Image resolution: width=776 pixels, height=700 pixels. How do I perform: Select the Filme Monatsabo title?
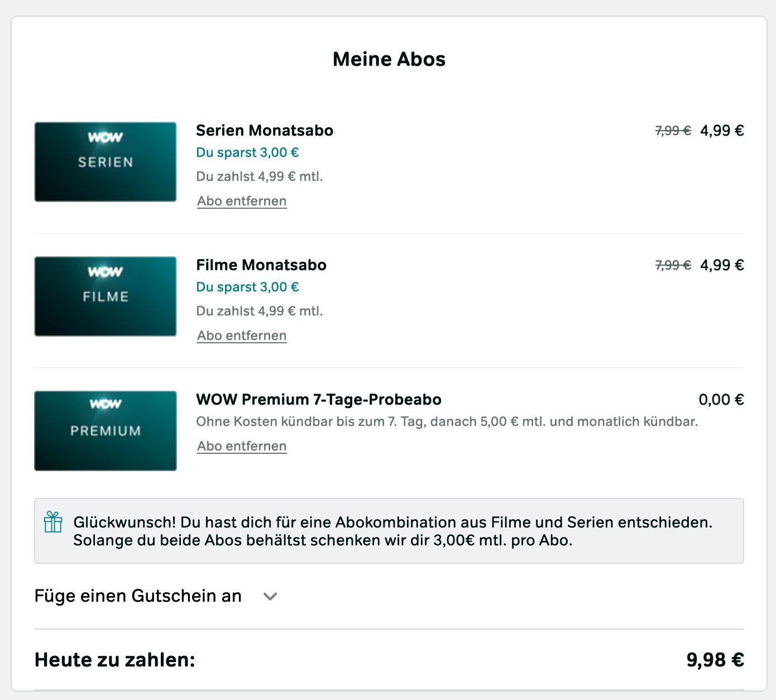(261, 265)
